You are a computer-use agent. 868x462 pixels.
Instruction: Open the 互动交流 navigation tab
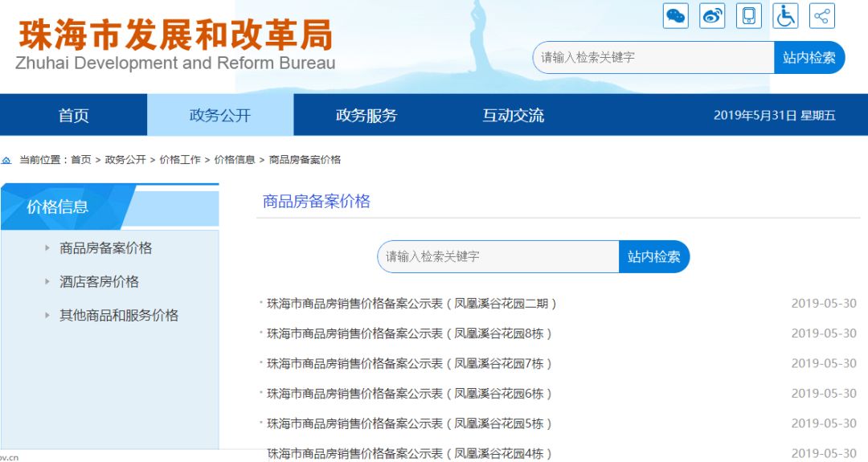513,115
